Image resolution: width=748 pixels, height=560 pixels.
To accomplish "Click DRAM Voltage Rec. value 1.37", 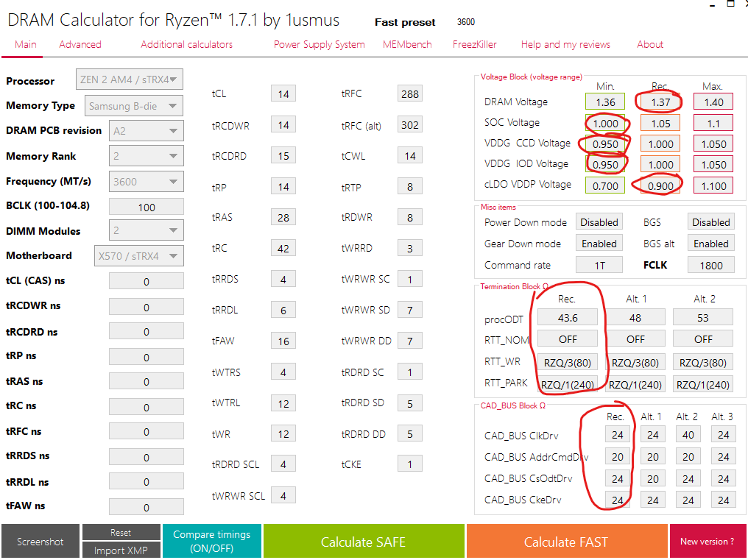I will click(660, 102).
